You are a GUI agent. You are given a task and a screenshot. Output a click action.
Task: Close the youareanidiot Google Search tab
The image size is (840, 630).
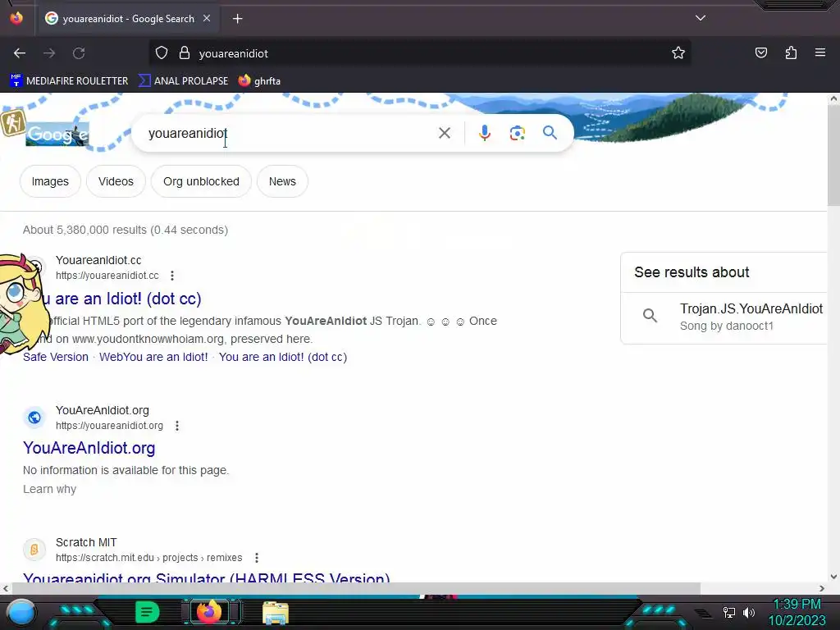pyautogui.click(x=207, y=18)
